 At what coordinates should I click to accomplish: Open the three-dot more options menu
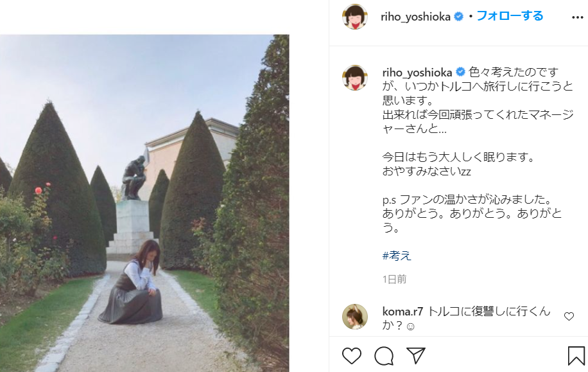pos(578,17)
